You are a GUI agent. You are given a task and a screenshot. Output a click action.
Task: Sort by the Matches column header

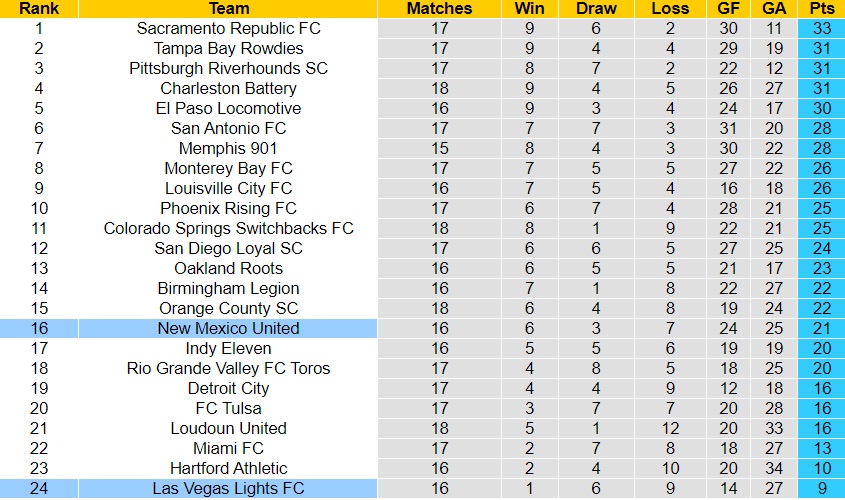tap(439, 8)
